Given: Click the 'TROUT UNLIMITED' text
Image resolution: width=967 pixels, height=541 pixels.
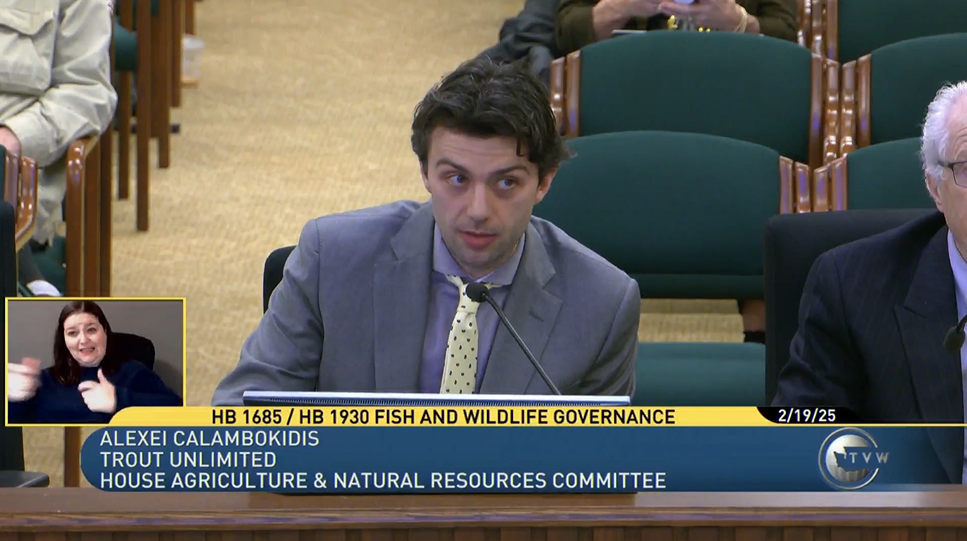Looking at the screenshot, I should tap(188, 460).
